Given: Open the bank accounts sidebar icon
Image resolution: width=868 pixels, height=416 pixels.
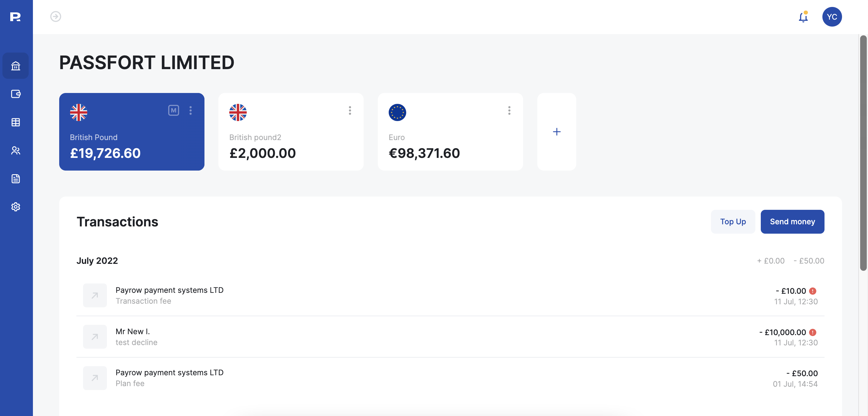Looking at the screenshot, I should [x=15, y=66].
